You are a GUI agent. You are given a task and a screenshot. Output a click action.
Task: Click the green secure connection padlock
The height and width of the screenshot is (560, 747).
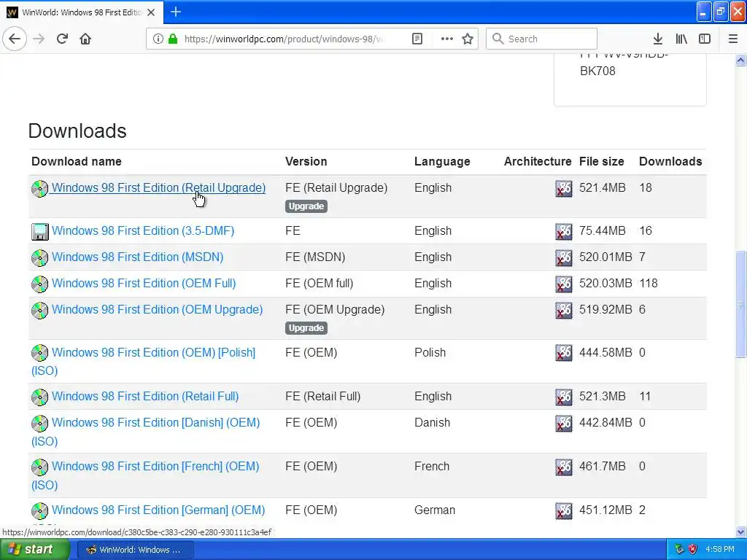[x=173, y=39]
